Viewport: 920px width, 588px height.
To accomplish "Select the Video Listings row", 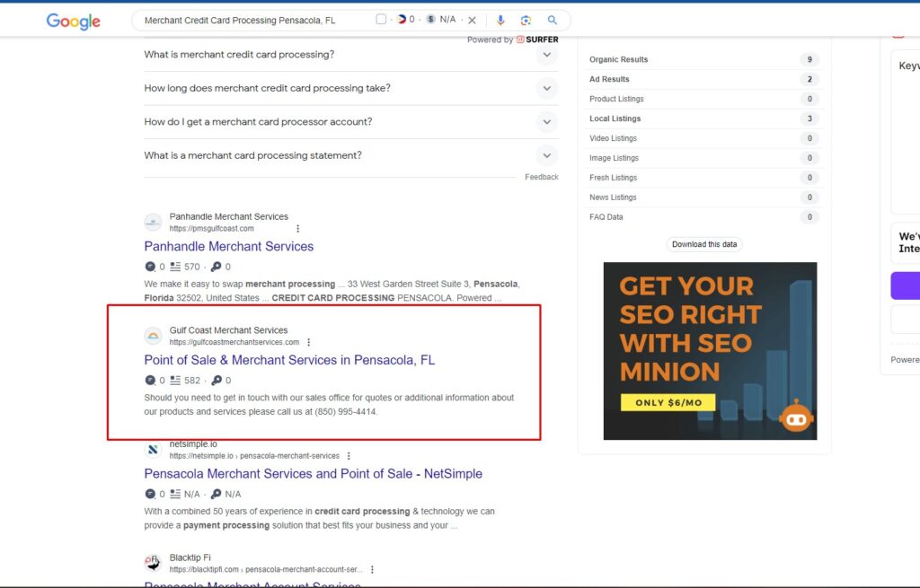I will (x=704, y=138).
